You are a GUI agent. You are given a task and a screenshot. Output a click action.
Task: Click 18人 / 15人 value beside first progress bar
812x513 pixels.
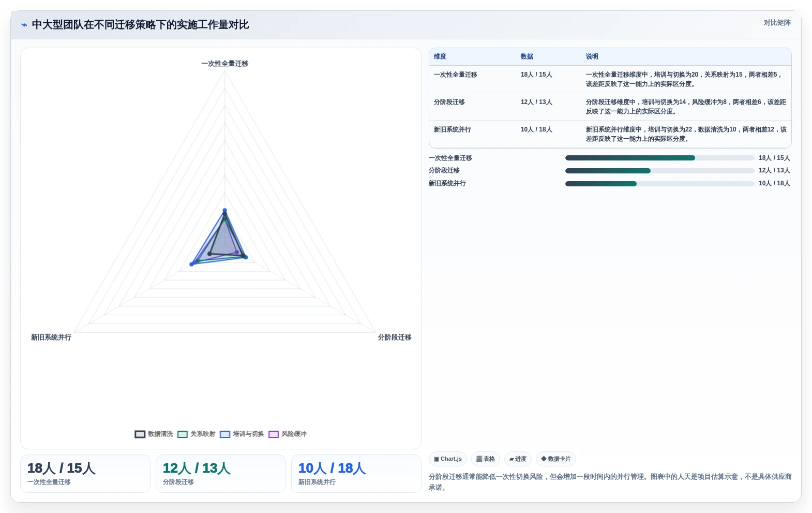(x=774, y=158)
